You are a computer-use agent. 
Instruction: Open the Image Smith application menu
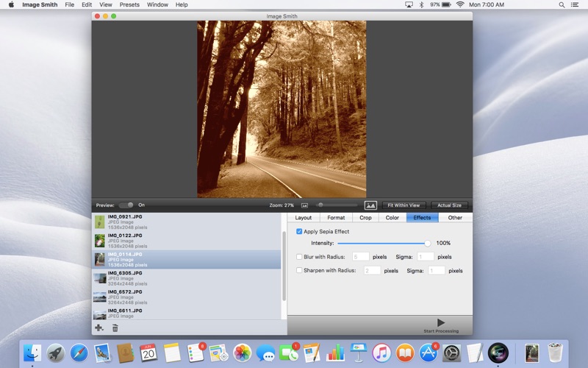click(40, 5)
